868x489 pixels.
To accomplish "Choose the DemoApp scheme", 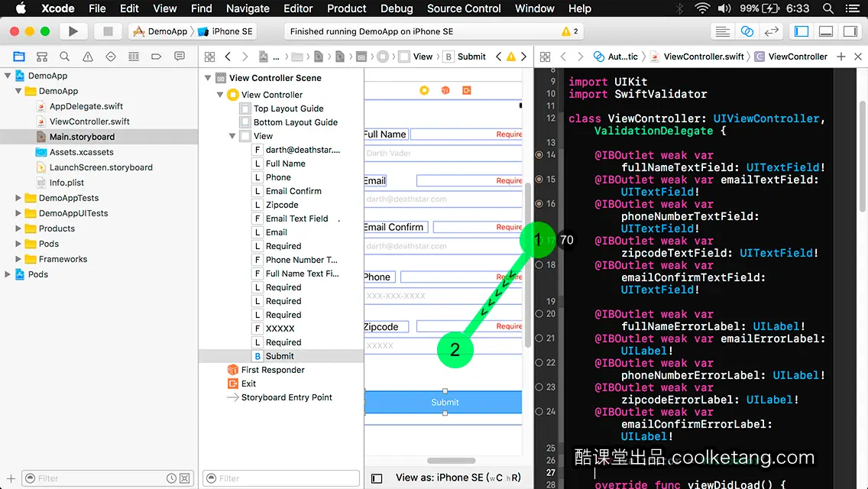I will point(160,31).
